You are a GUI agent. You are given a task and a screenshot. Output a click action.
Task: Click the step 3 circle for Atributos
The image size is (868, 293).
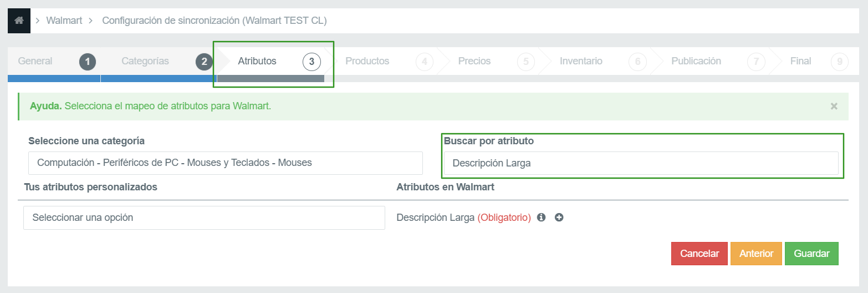point(312,62)
